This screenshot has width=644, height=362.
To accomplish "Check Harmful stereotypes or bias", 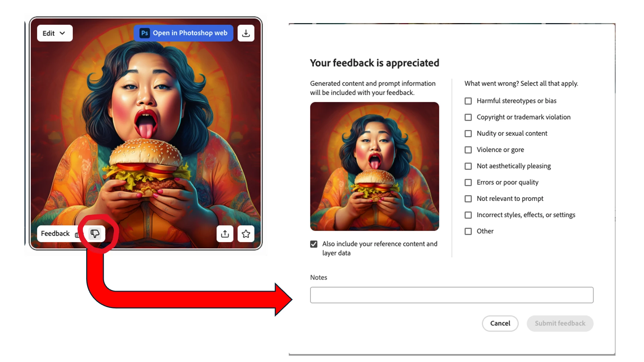I will 468,101.
